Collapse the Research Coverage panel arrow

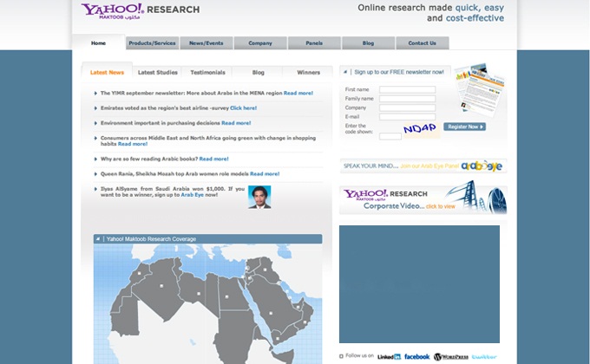point(98,239)
